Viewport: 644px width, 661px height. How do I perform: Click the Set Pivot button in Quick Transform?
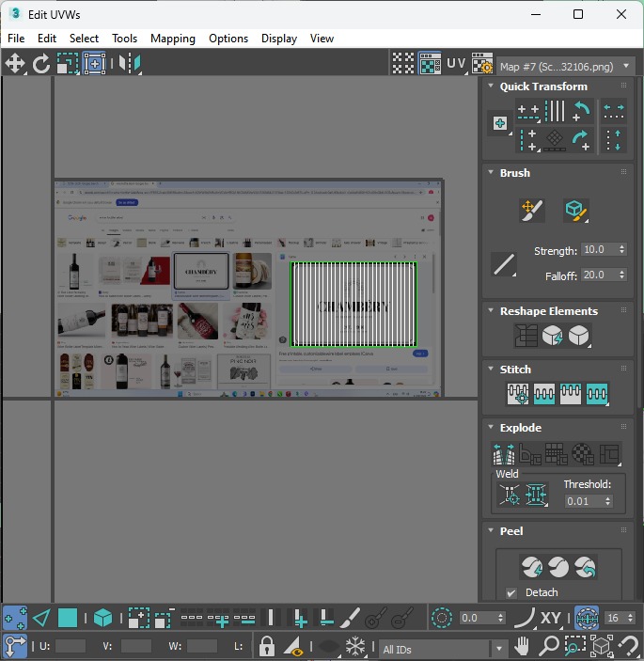tap(500, 123)
